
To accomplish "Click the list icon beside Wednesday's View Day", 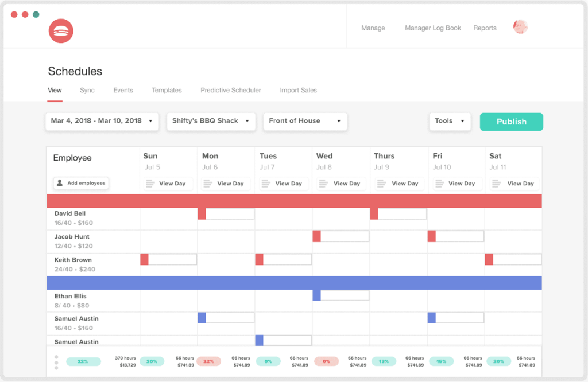I will pos(323,184).
